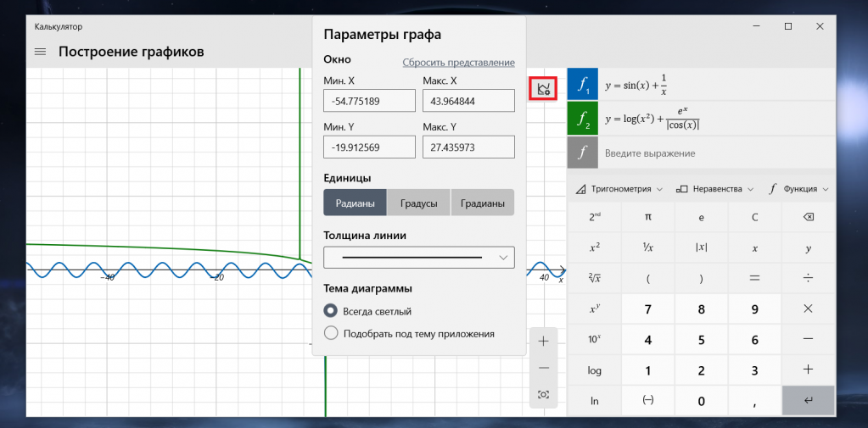Click the 10 to the power x key
The width and height of the screenshot is (868, 428).
(595, 340)
